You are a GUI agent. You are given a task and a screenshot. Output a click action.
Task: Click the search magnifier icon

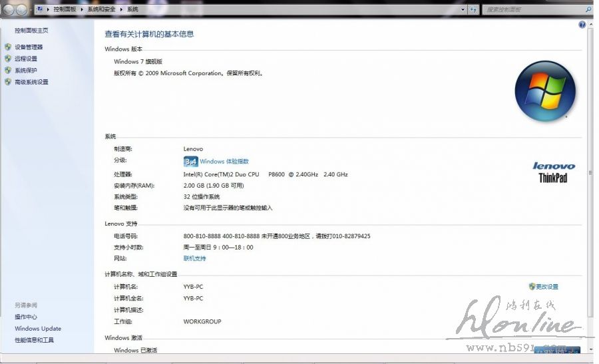coord(588,9)
